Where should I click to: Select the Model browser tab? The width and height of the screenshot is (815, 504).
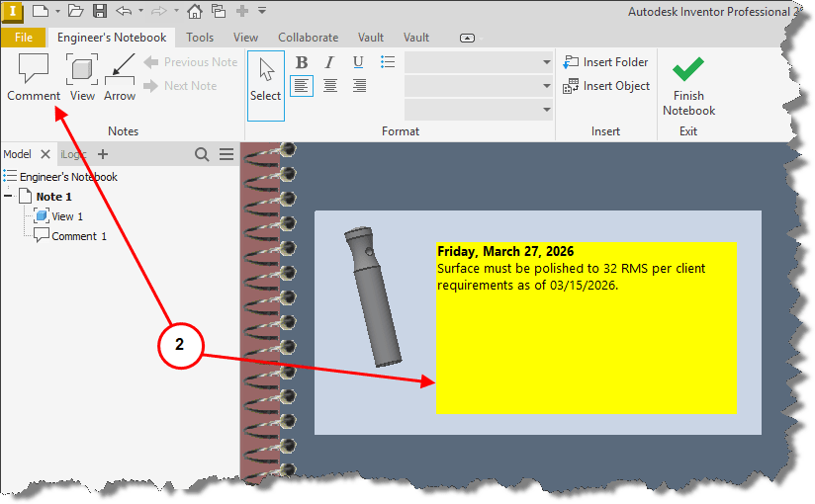pos(17,154)
